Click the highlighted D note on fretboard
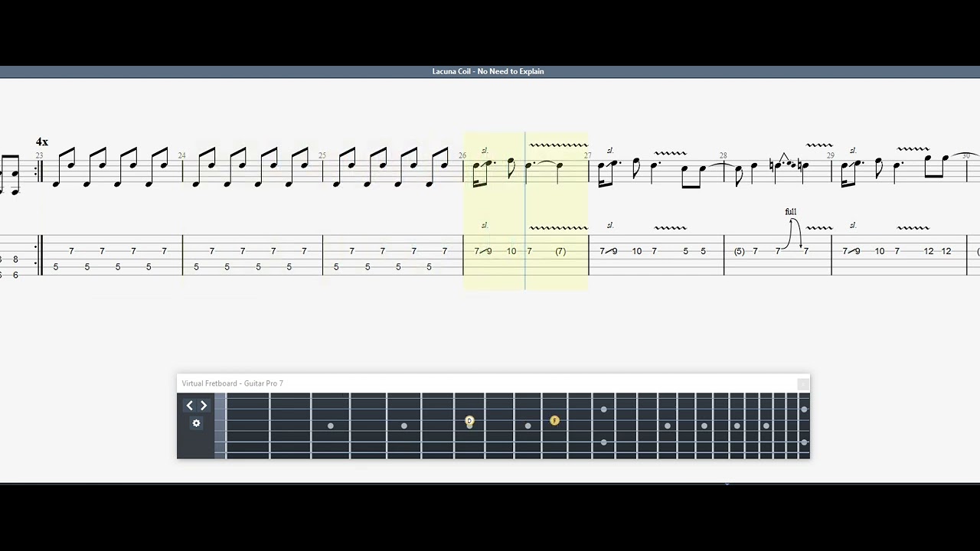 click(x=469, y=421)
